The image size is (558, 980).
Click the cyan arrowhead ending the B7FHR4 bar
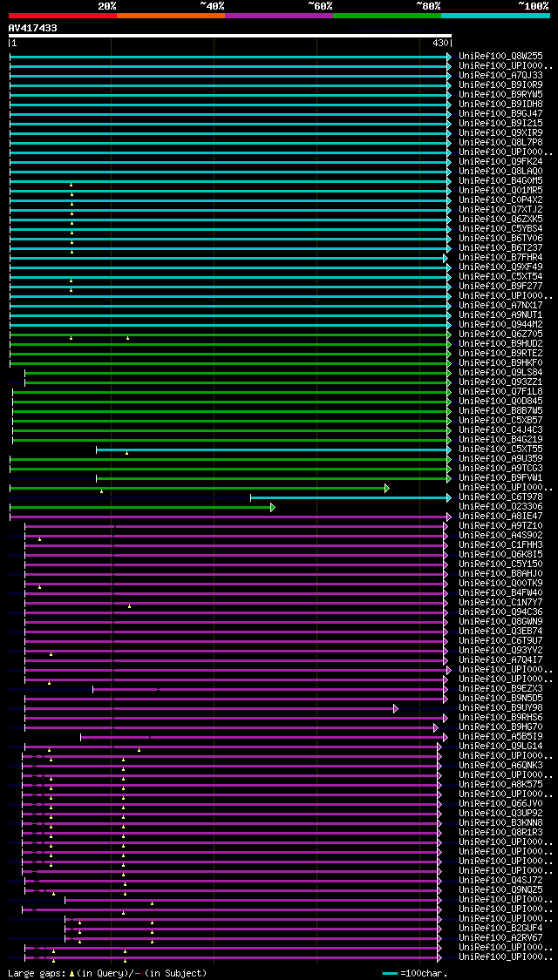(x=446, y=258)
